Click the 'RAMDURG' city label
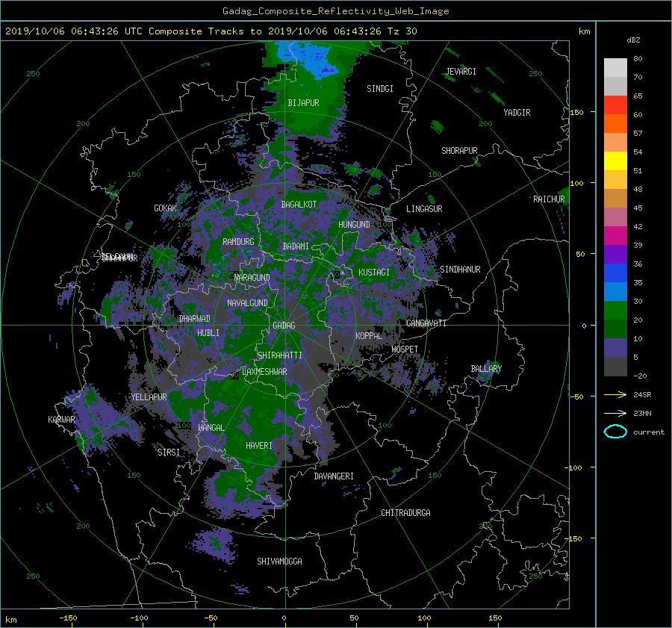Image resolution: width=672 pixels, height=628 pixels. tap(238, 242)
